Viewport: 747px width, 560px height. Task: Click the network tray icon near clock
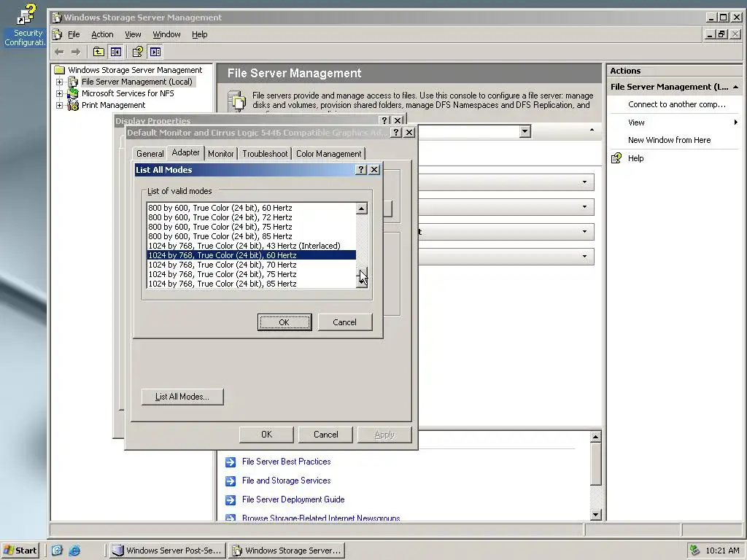[694, 551]
